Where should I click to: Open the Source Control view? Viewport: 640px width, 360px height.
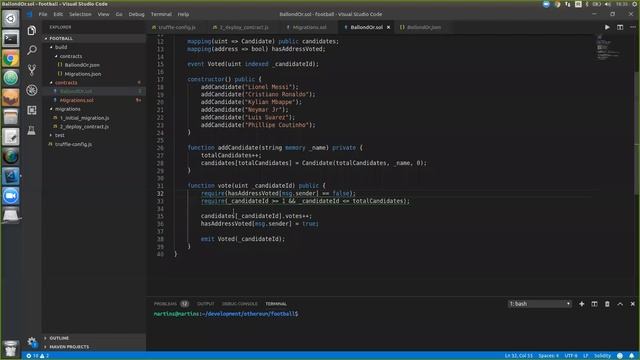click(x=31, y=70)
